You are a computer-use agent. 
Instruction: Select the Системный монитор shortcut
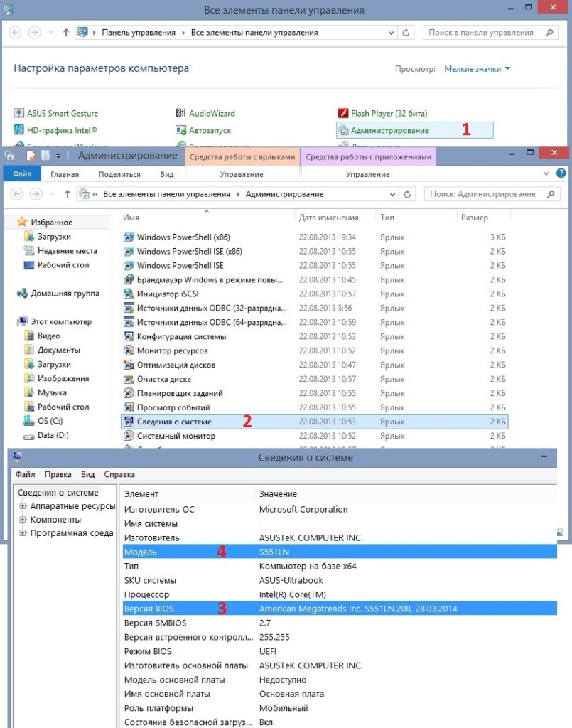pos(315,436)
